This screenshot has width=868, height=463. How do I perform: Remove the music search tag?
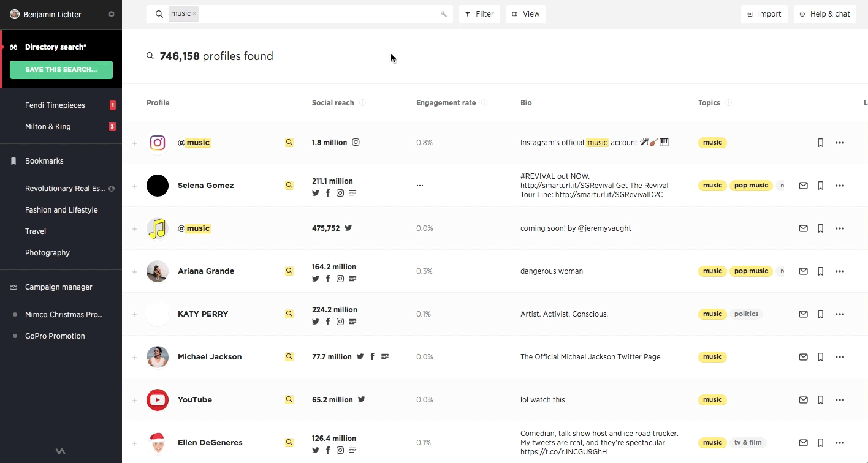click(x=194, y=13)
